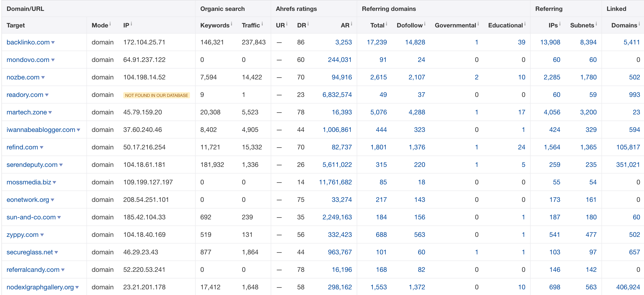Screen dimensions: 644x295
Task: Open the nozbe.com row dropdown arrow
Action: point(43,77)
